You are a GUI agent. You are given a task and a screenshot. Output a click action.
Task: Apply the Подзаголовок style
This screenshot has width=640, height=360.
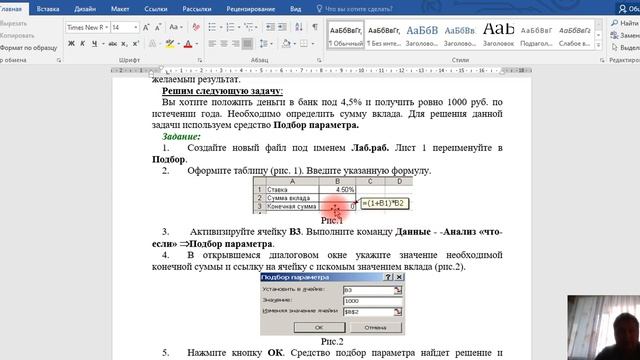pos(536,35)
